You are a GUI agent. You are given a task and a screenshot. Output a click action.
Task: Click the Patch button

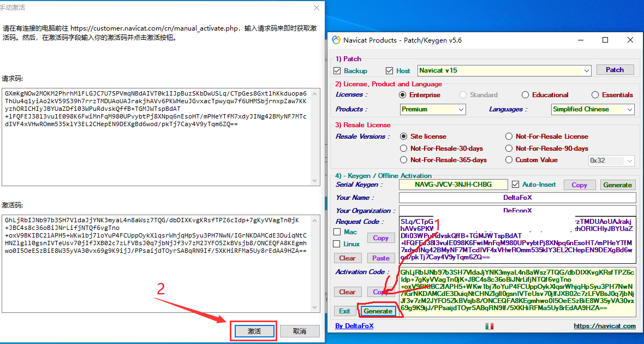coord(615,70)
